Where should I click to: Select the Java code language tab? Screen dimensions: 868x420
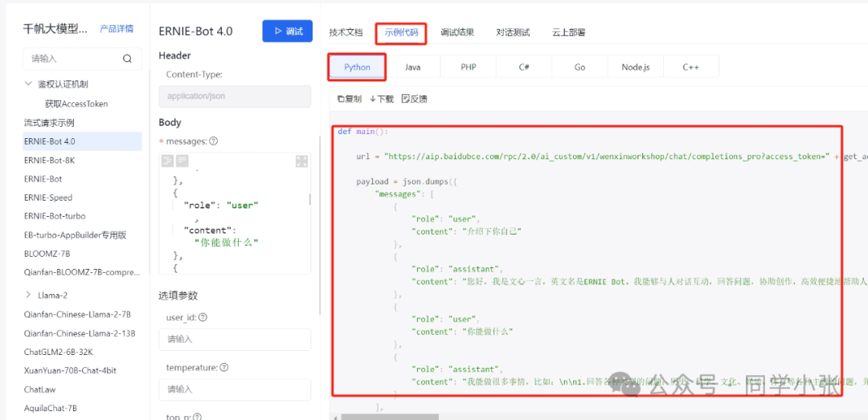coord(412,67)
